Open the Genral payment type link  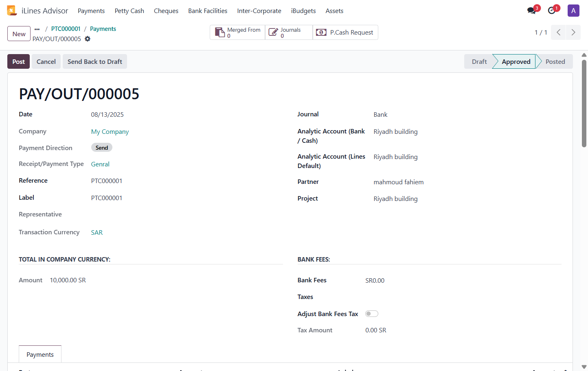tap(100, 164)
